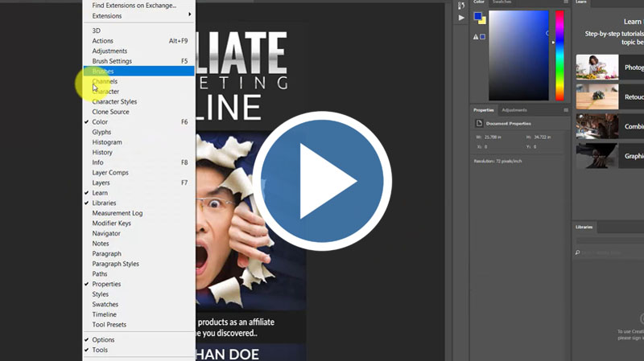Image resolution: width=644 pixels, height=361 pixels.
Task: Click the foreground blue color swatch
Action: (478, 15)
